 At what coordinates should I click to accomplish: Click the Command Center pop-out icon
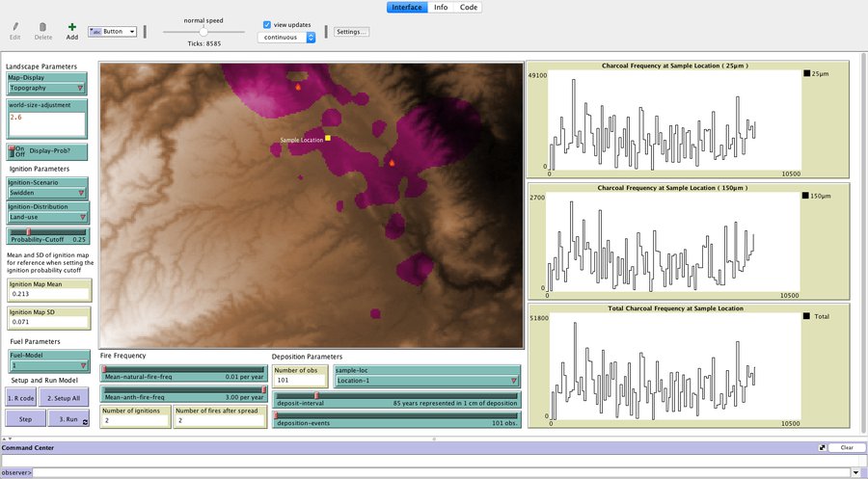(822, 447)
